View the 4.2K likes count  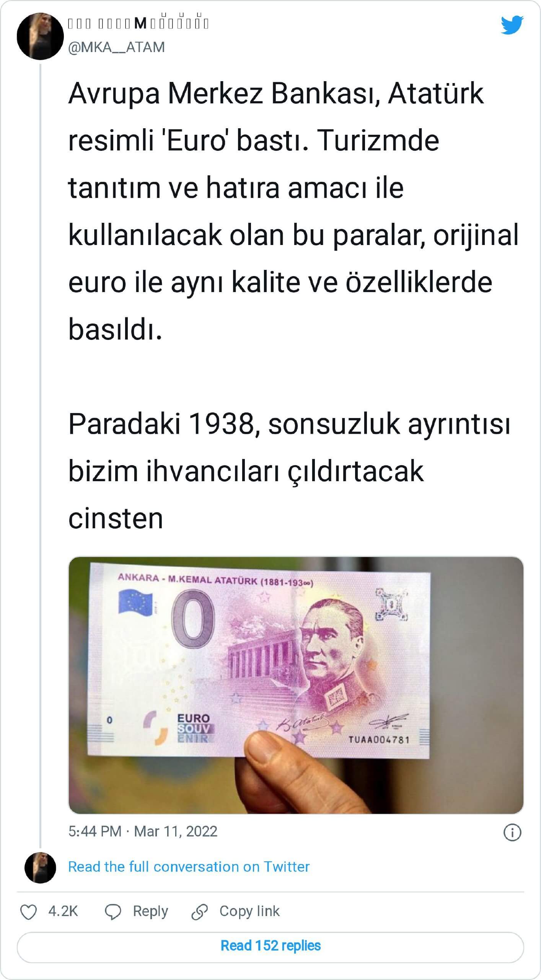[x=63, y=911]
